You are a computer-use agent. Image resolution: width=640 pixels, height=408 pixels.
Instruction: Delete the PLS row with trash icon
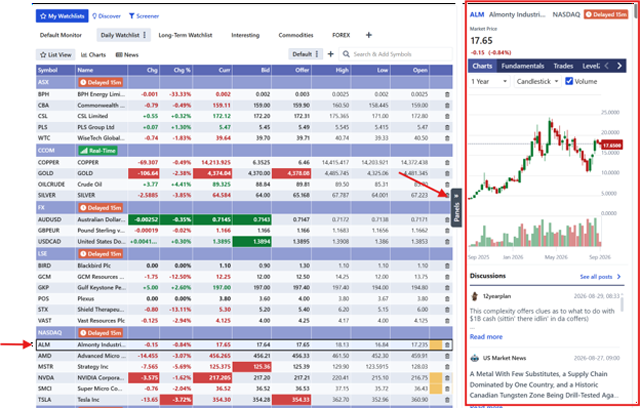(447, 127)
